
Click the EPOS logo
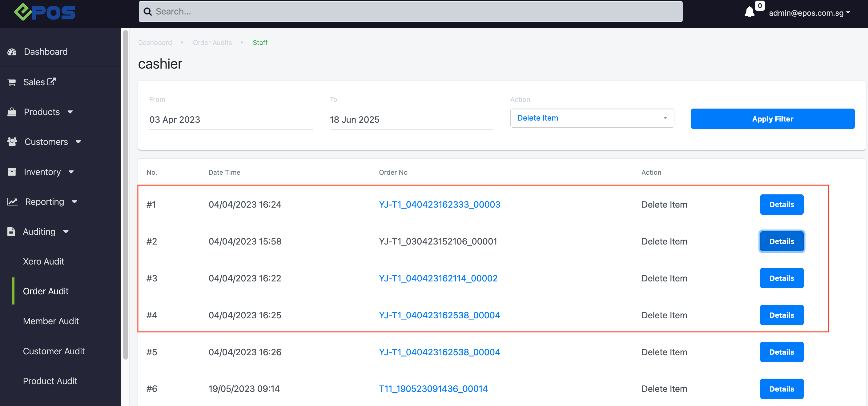pyautogui.click(x=45, y=12)
